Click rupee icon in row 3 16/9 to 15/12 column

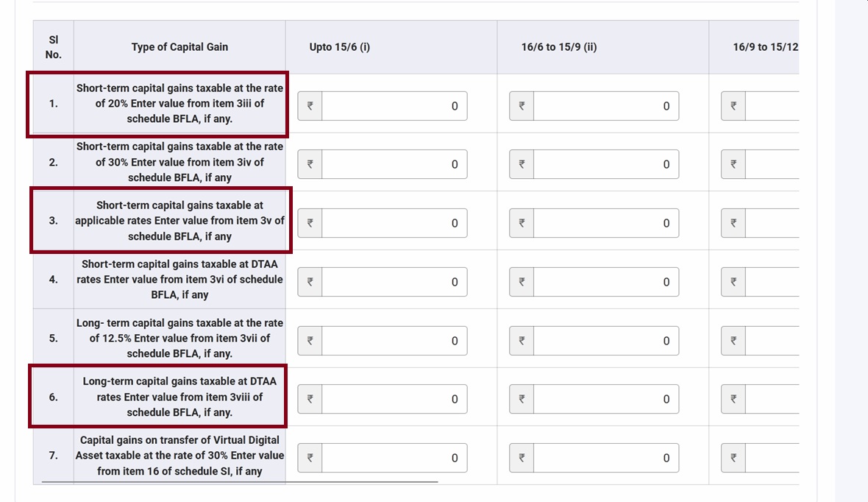(x=733, y=223)
